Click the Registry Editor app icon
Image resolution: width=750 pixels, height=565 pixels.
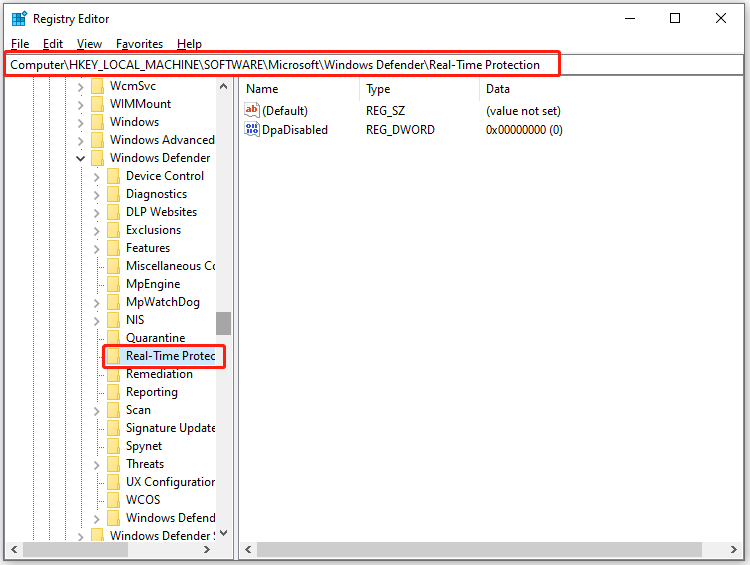[x=19, y=19]
